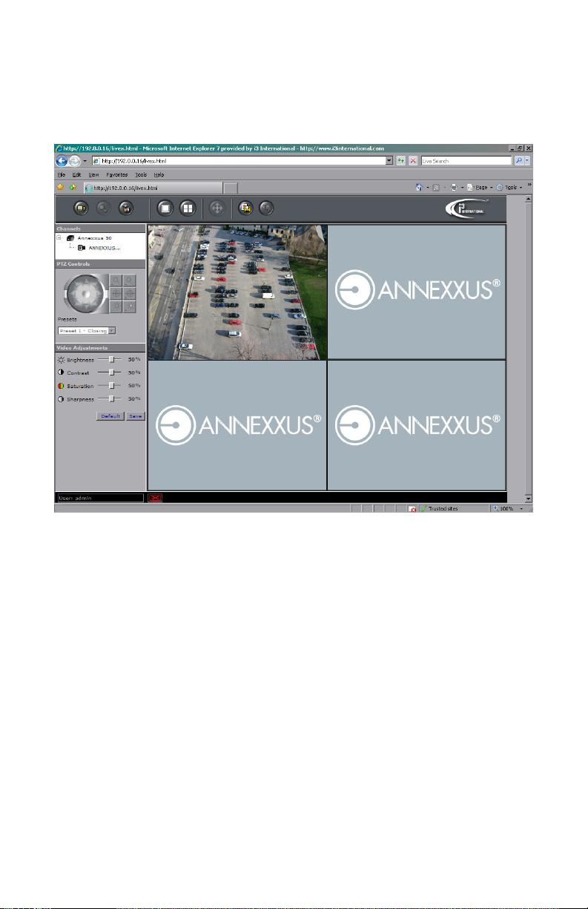
Task: Click the red Stop loading button
Action: (x=413, y=160)
